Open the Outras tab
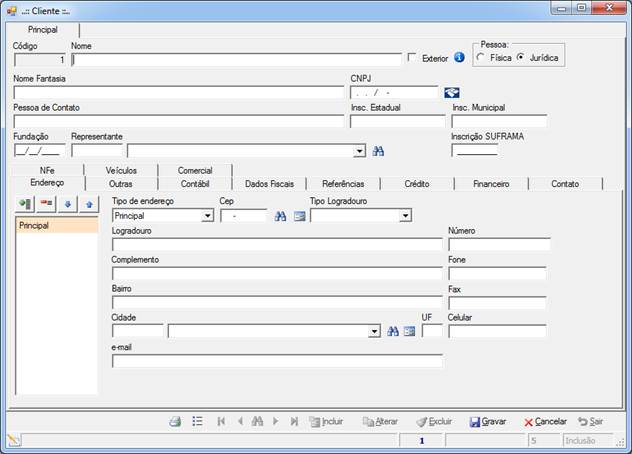The width and height of the screenshot is (632, 454). pos(121,184)
